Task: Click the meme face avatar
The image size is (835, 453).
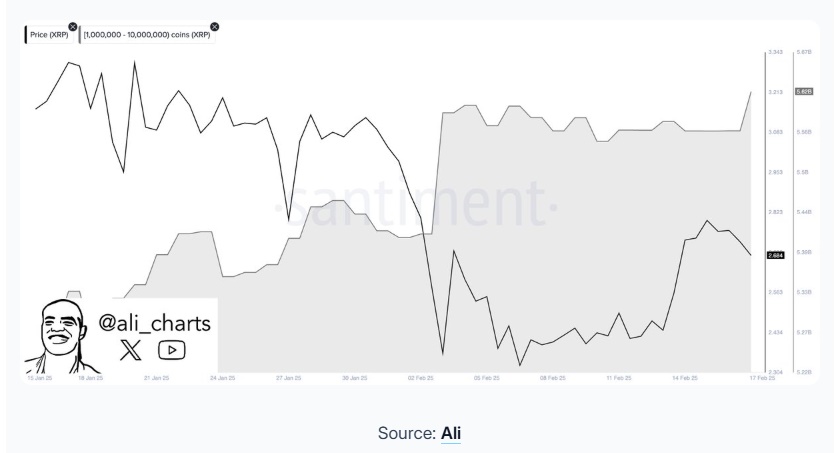Action: (60, 336)
